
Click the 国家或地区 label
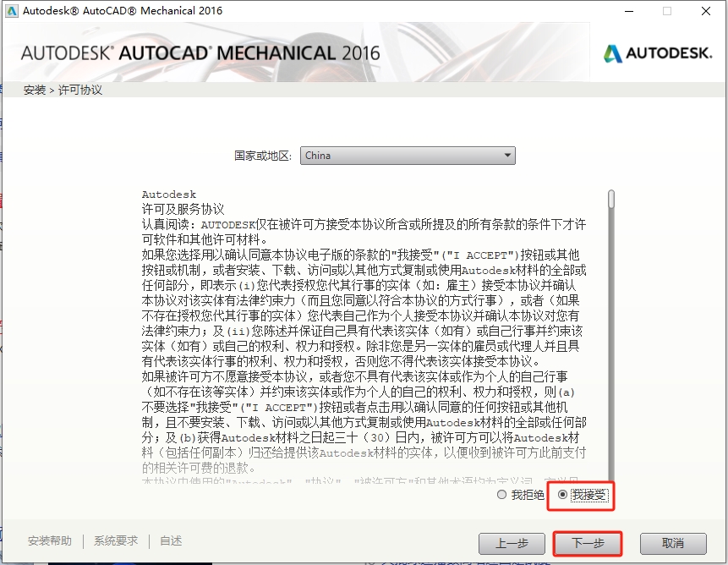click(263, 156)
